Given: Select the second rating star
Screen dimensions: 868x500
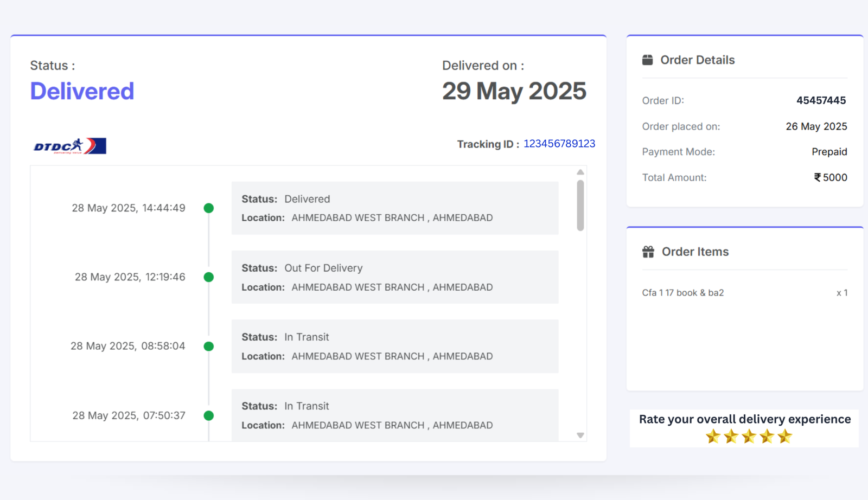Looking at the screenshot, I should click(731, 437).
